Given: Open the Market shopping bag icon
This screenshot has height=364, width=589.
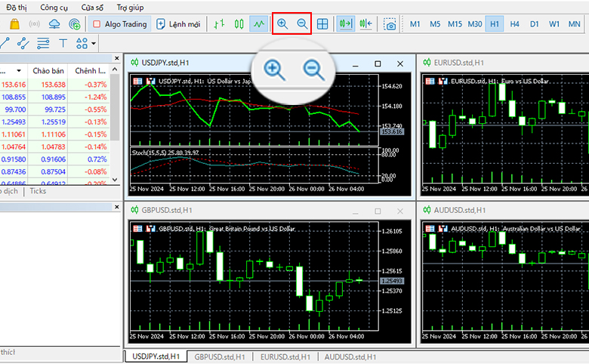Looking at the screenshot, I should (x=14, y=24).
